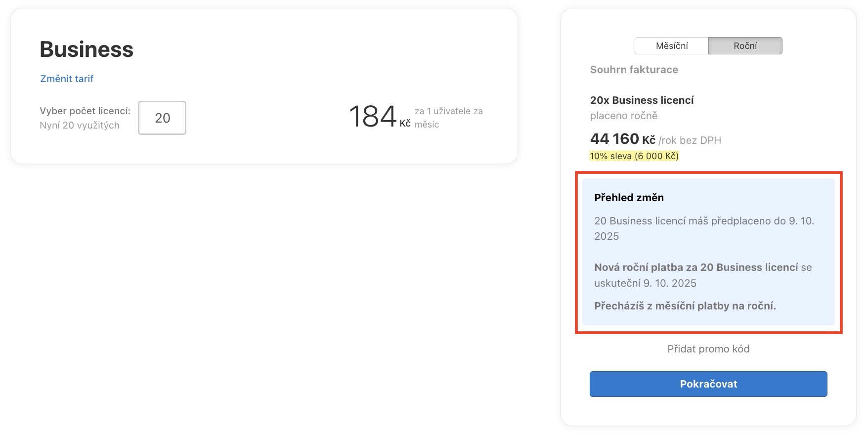Viewport: 868px width, 435px height.
Task: Click the 184 Kč per-user price
Action: point(380,117)
